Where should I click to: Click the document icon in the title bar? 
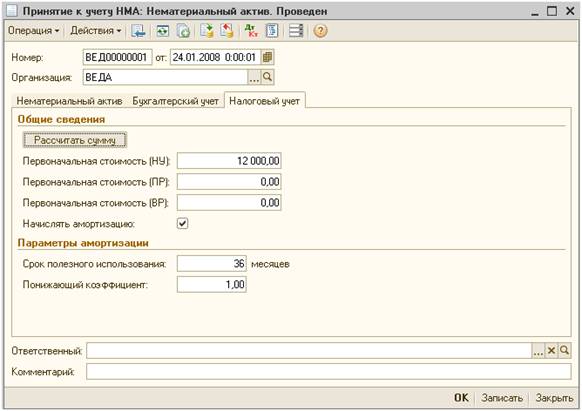tap(12, 11)
